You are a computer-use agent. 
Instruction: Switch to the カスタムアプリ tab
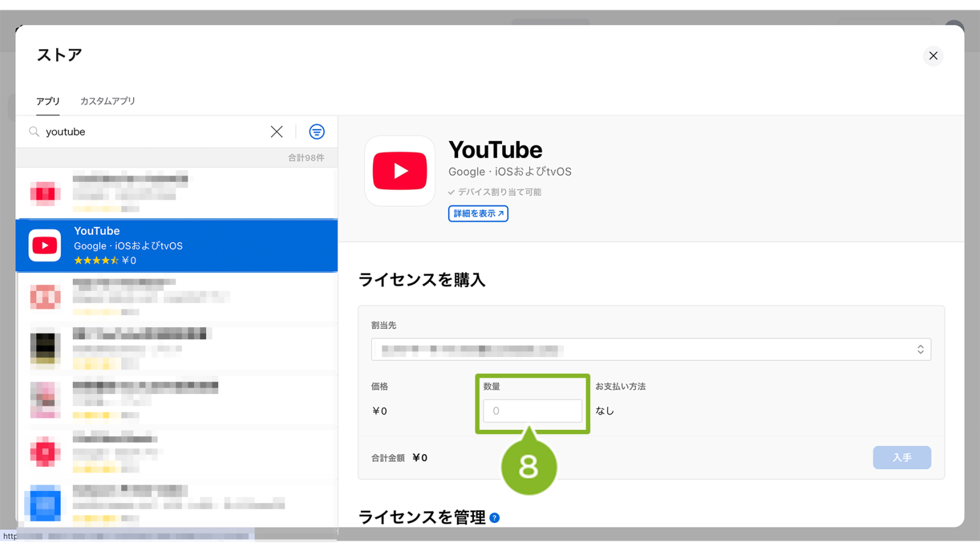click(x=107, y=101)
